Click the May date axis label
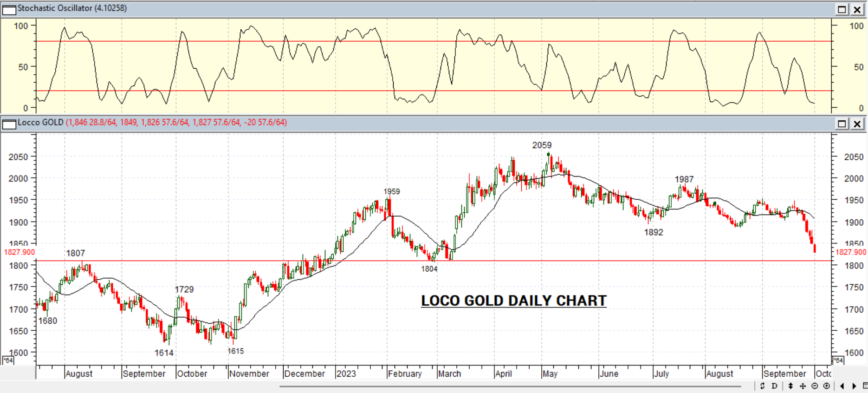Viewport: 868px width, 393px height. click(x=550, y=374)
